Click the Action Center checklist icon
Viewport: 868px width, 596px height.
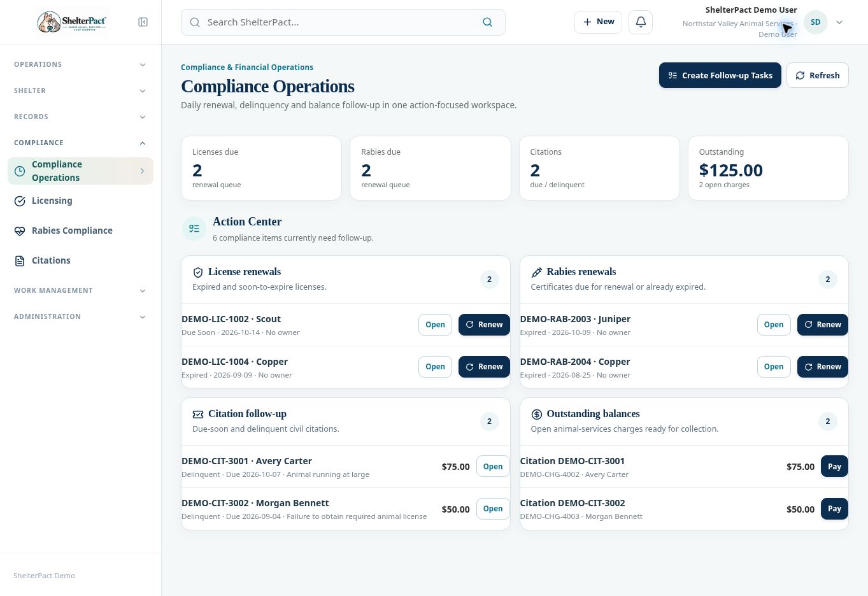[194, 229]
